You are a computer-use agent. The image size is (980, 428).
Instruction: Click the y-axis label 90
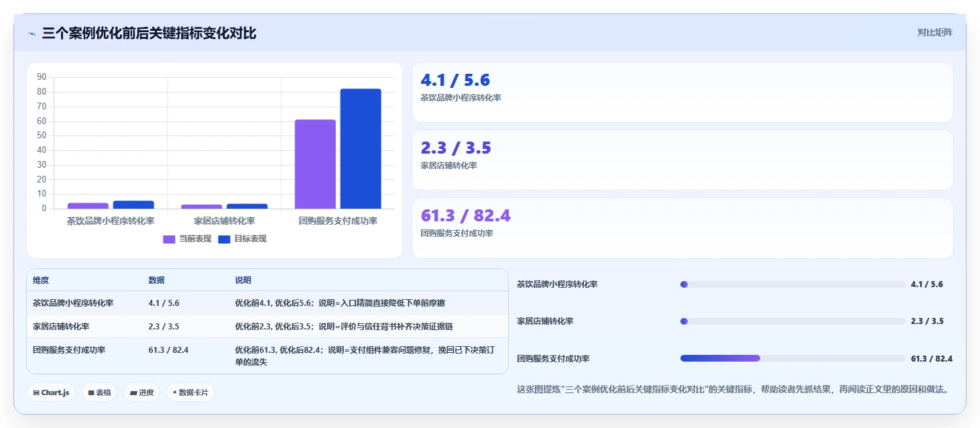pyautogui.click(x=42, y=77)
